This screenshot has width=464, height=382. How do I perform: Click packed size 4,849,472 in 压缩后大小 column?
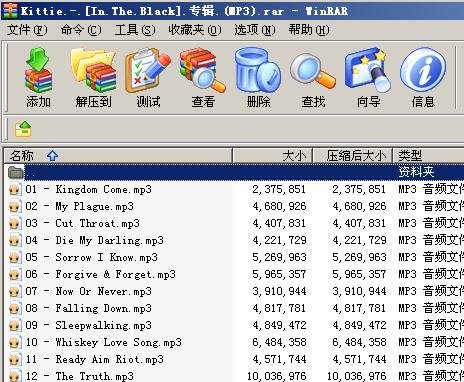point(359,325)
